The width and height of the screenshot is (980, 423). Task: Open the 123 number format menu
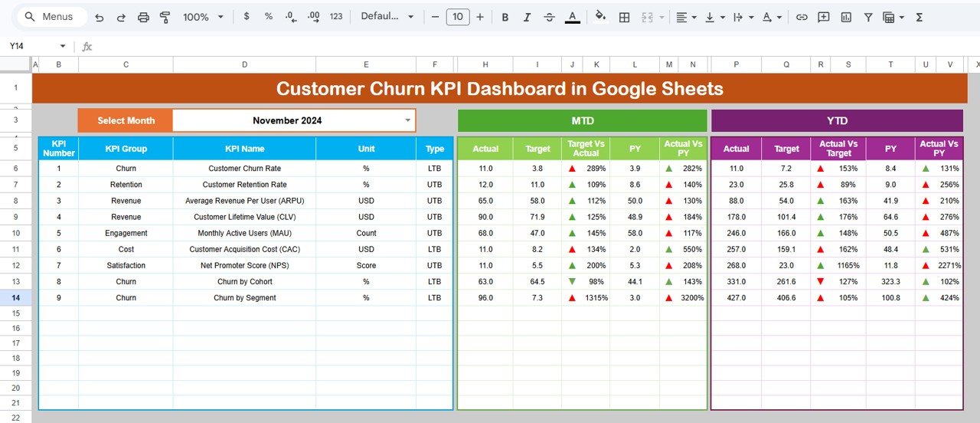336,17
